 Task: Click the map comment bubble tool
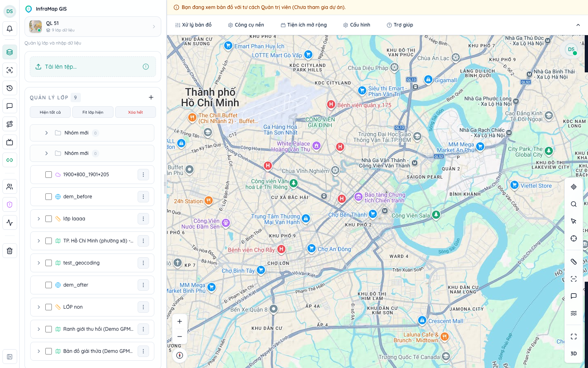click(574, 296)
